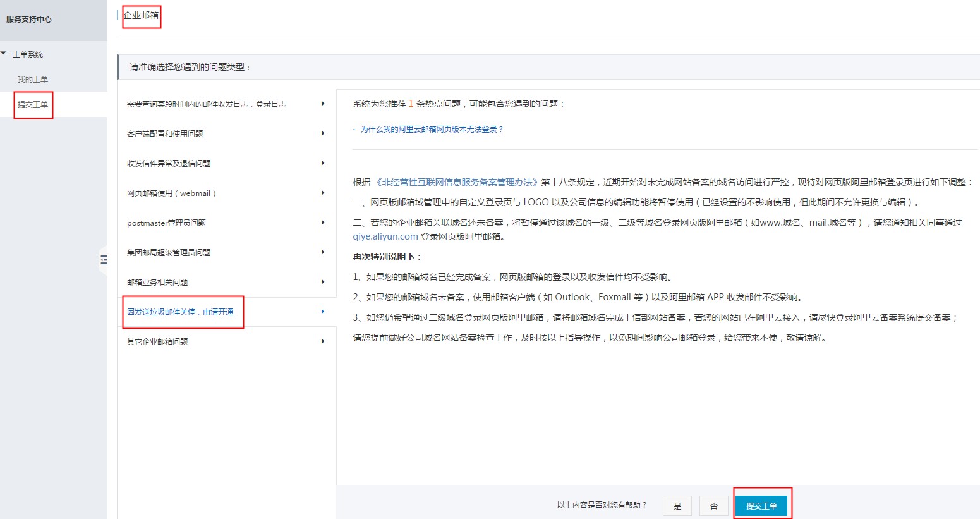Select 因发送垃圾邮件关停，申请开通 item
Screen dimensions: 980x519
[180, 312]
